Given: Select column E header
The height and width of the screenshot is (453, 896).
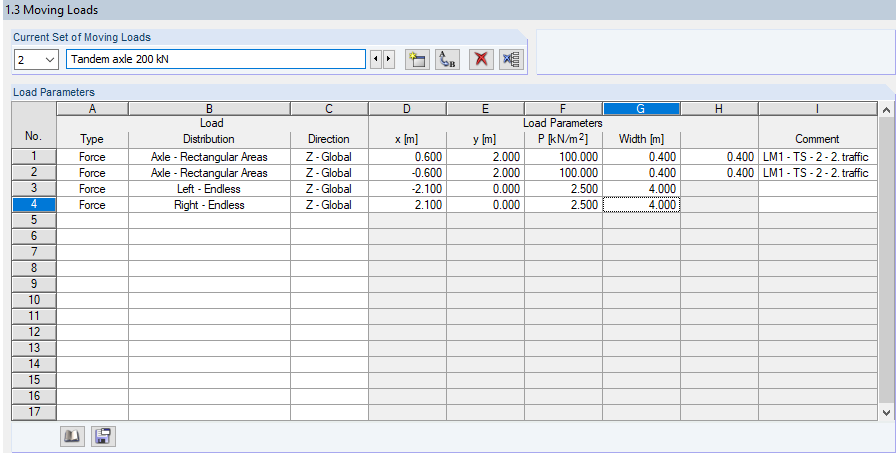Looking at the screenshot, I should (x=485, y=109).
